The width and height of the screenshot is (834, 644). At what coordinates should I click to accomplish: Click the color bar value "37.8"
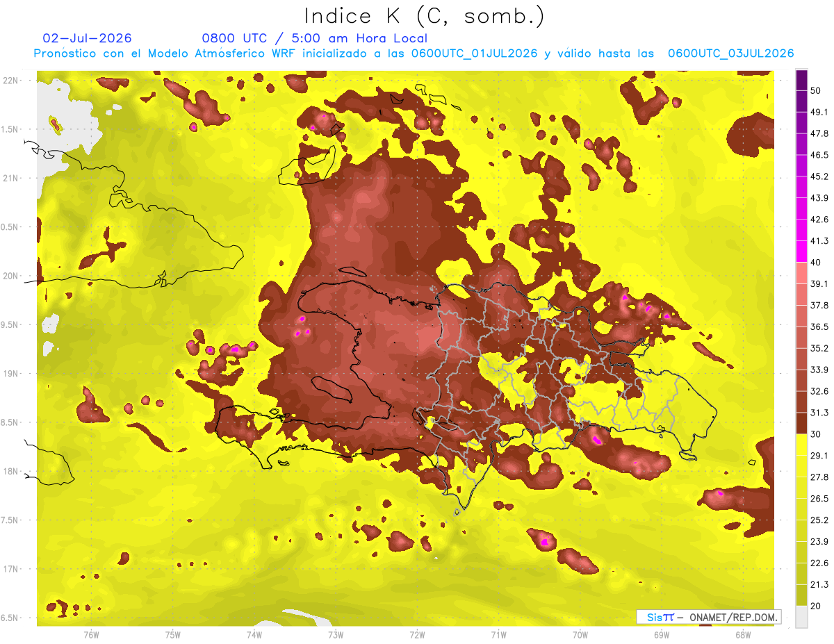[x=819, y=305]
